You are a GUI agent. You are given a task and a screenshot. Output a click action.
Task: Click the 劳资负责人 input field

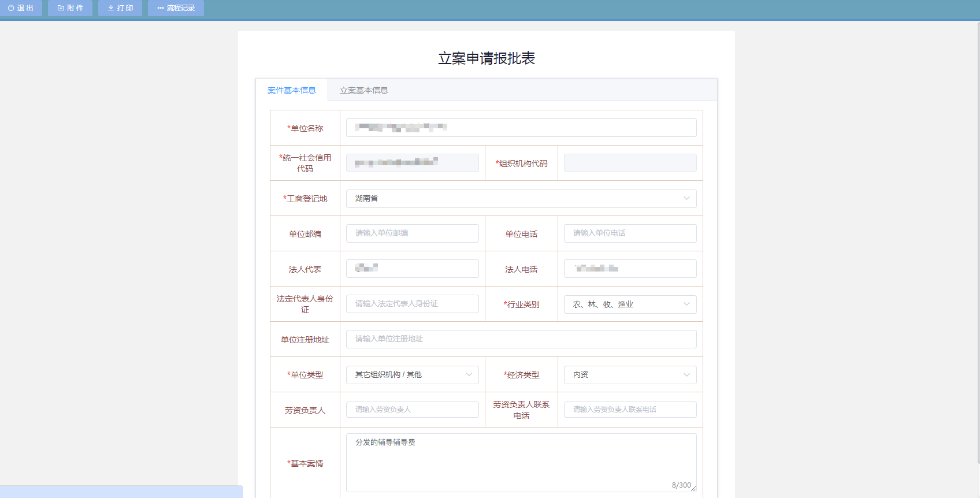point(413,410)
